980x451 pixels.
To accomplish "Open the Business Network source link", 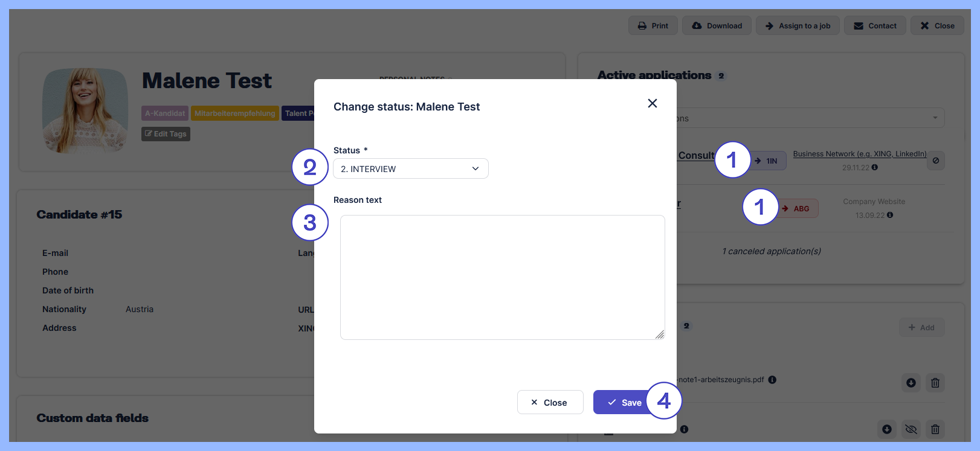I will 859,154.
